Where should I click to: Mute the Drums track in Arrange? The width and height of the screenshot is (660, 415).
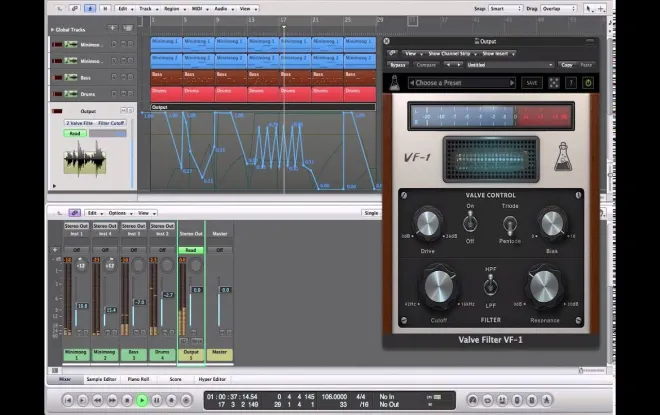pos(123,93)
